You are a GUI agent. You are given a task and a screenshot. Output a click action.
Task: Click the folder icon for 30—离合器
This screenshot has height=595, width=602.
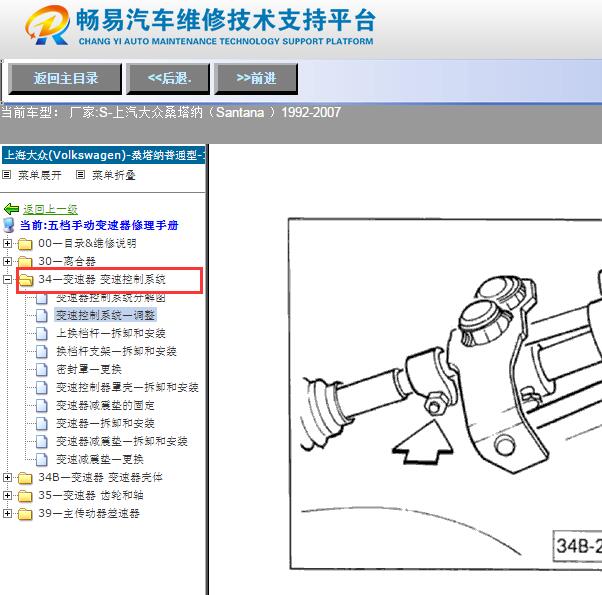[25, 261]
